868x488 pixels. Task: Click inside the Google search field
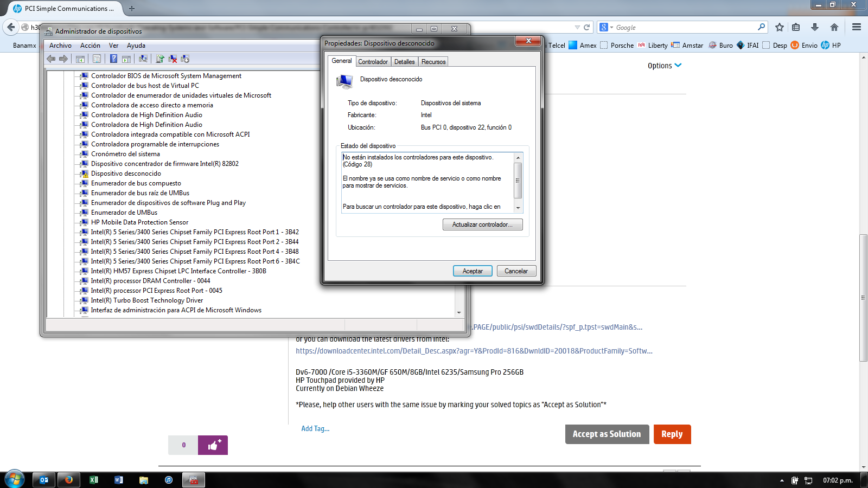678,27
